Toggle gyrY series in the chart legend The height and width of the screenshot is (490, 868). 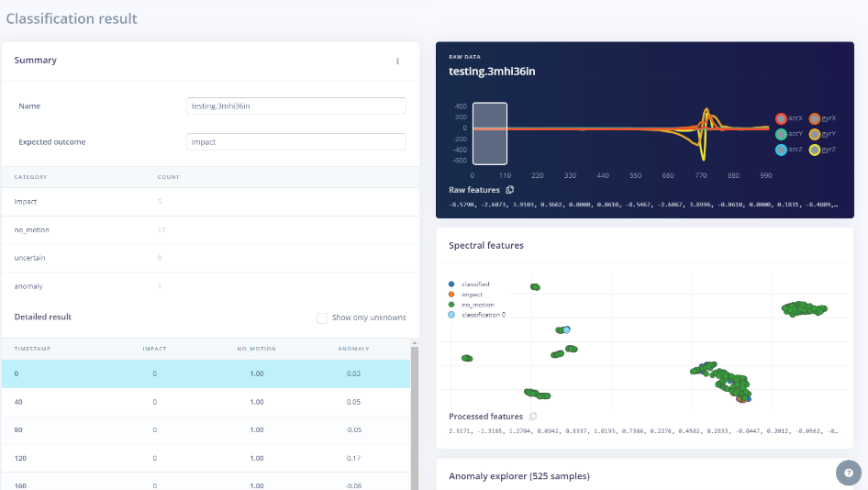[814, 134]
